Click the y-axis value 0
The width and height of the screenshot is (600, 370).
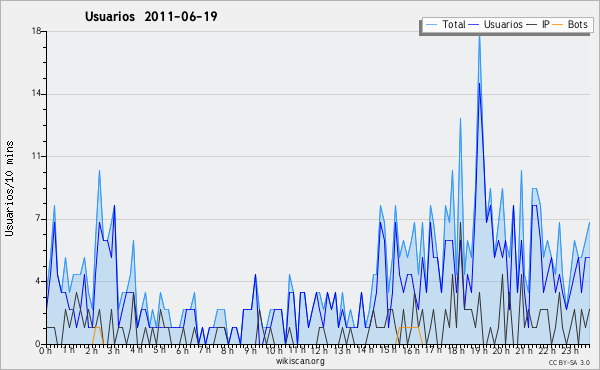(38, 344)
